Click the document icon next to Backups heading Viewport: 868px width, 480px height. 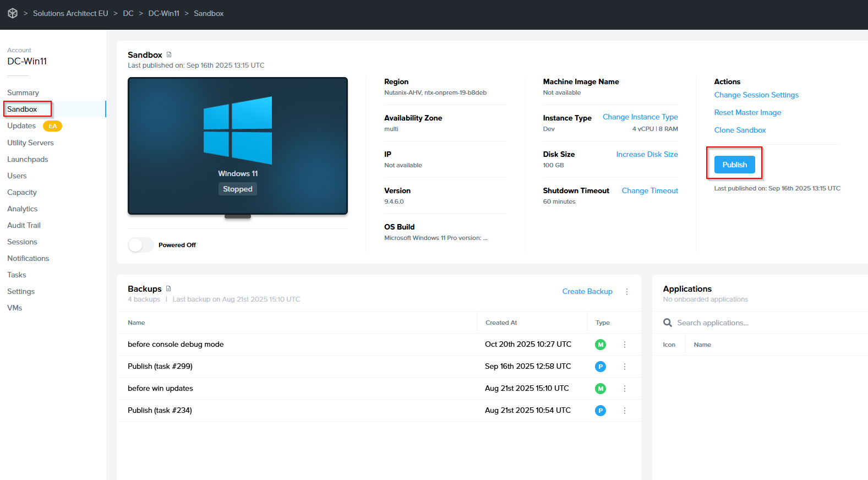pos(168,288)
